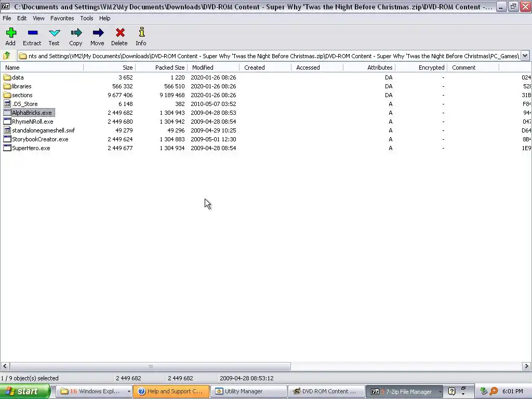
Task: Open the Info toolbar icon
Action: pyautogui.click(x=141, y=32)
